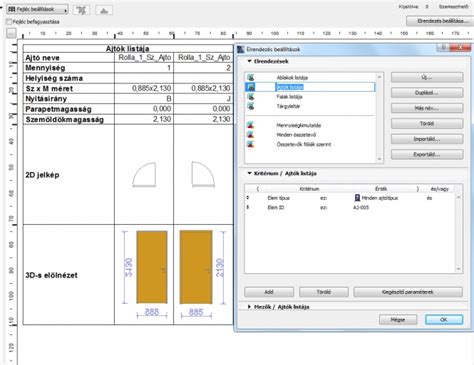
Task: Click the Új... button
Action: coord(427,77)
